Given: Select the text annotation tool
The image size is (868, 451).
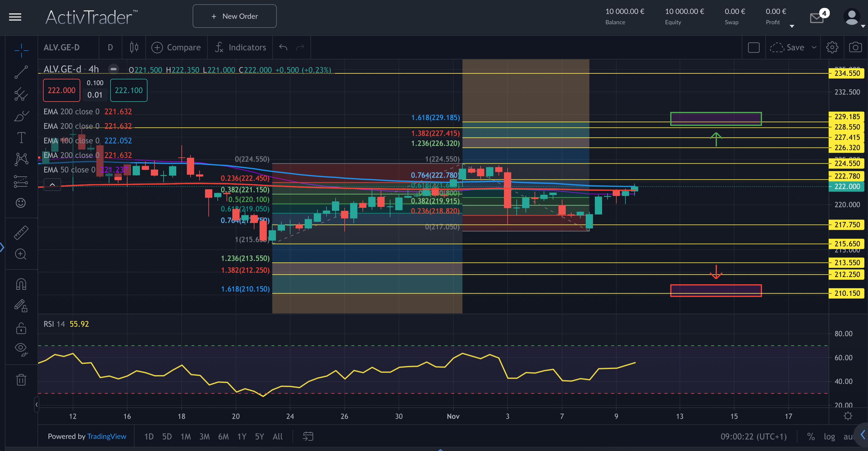Looking at the screenshot, I should coord(21,138).
